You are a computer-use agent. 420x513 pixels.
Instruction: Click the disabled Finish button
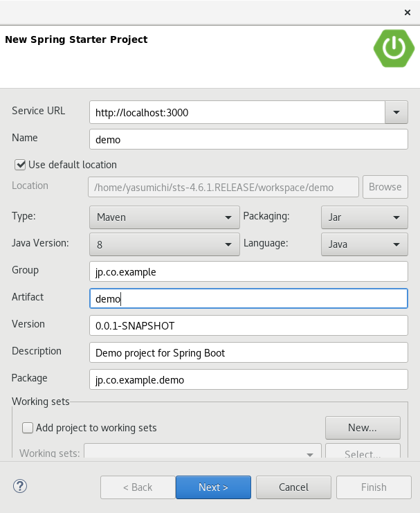click(374, 487)
